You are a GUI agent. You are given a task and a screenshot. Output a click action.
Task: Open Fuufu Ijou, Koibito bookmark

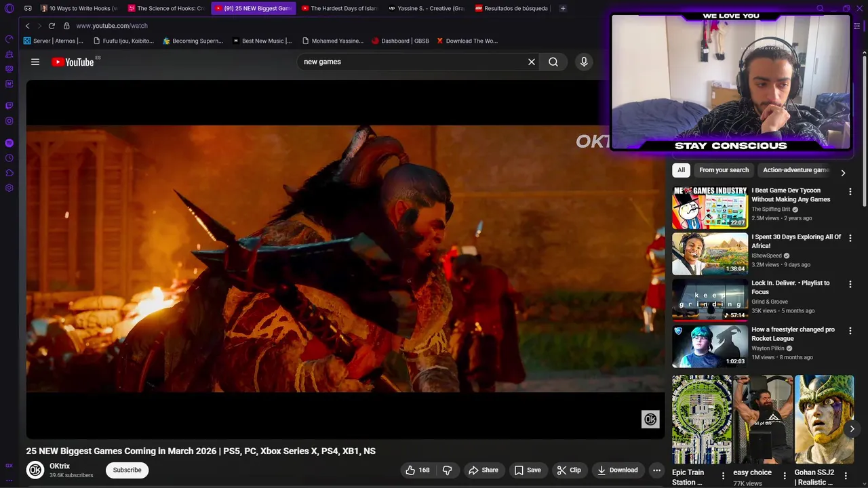(x=123, y=41)
